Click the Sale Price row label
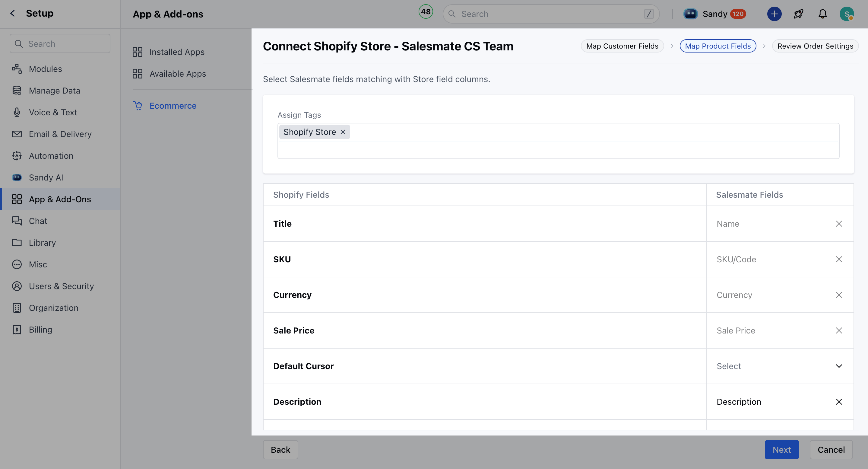Viewport: 868px width, 469px height. pos(293,330)
